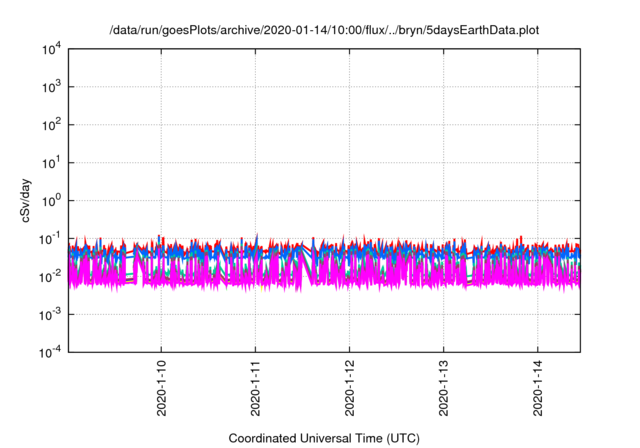Screen dimensions: 640x448
Task: Click the 10^-3 y-axis tick label
Action: [x=50, y=313]
